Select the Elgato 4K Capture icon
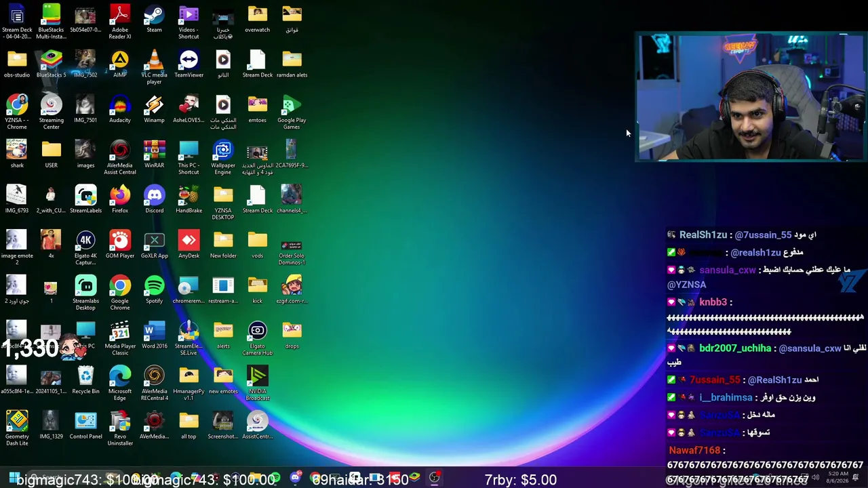 click(85, 248)
